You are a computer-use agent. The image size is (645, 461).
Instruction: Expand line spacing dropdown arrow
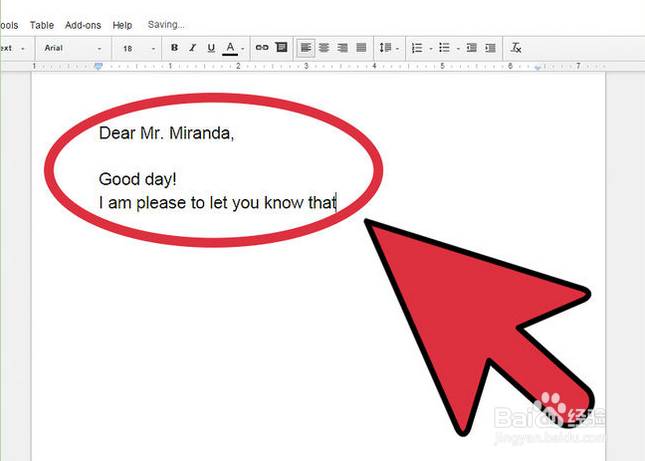(x=397, y=49)
